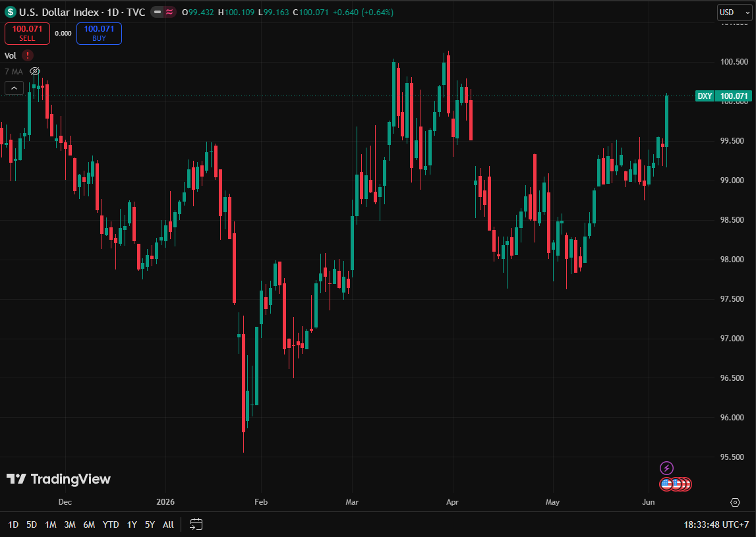756x537 pixels.
Task: Open chart settings with the gear icon
Action: pyautogui.click(x=735, y=502)
